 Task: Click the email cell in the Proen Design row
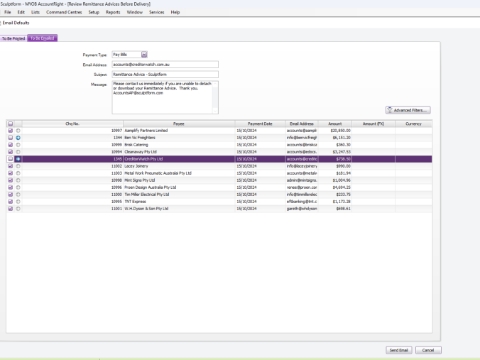pyautogui.click(x=302, y=187)
